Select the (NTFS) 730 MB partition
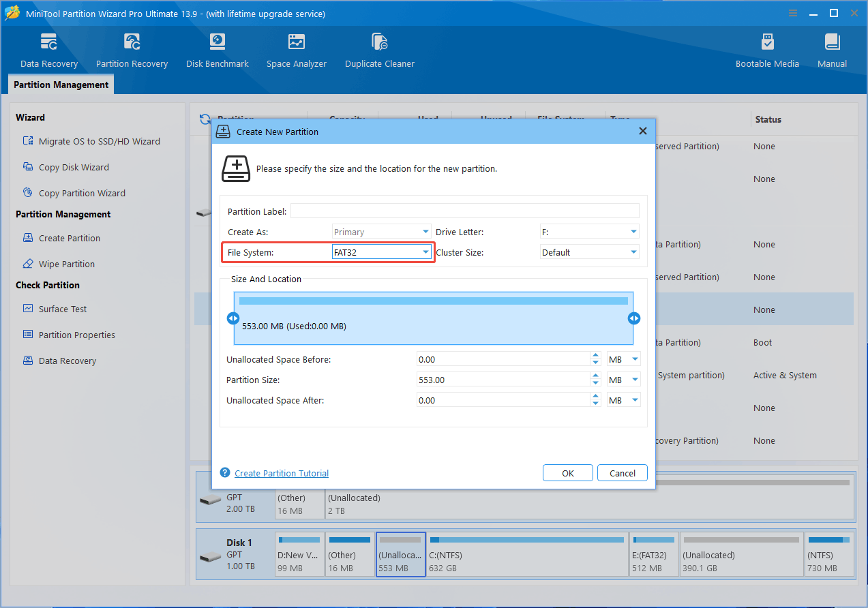This screenshot has width=868, height=608. tap(829, 554)
